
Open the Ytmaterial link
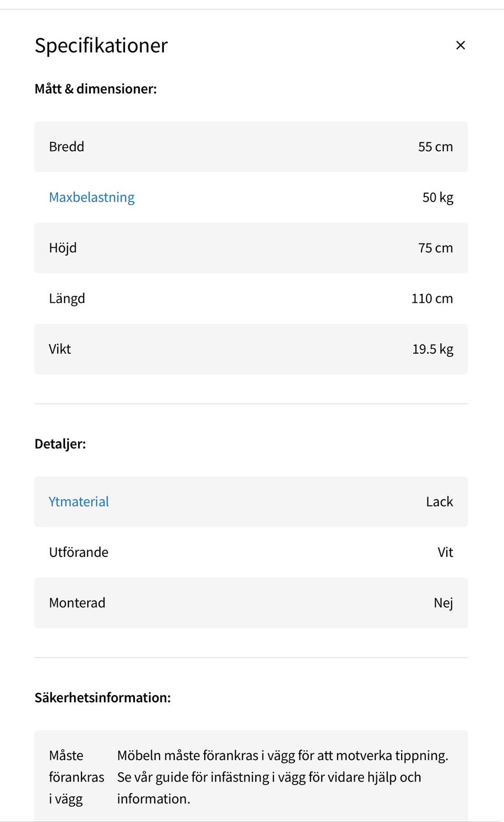point(79,502)
